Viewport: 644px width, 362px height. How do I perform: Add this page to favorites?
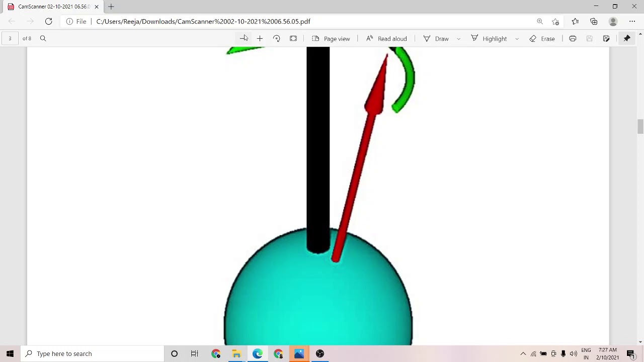(555, 21)
